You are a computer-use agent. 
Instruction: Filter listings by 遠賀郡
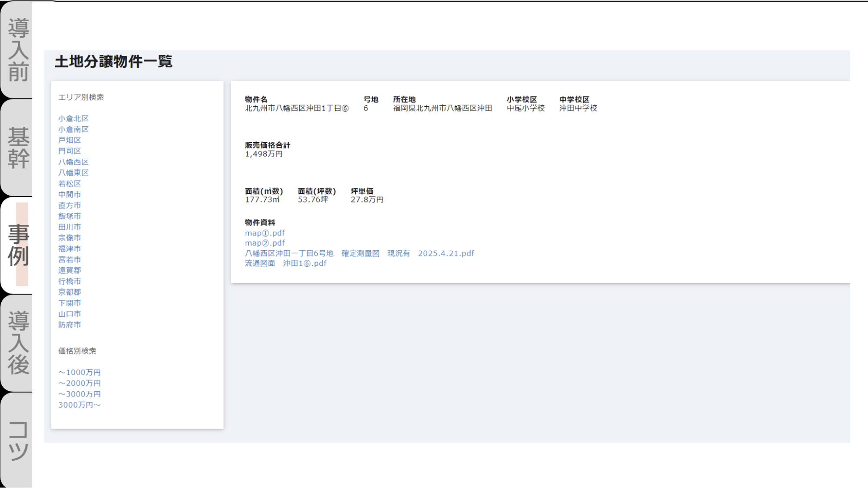[69, 270]
